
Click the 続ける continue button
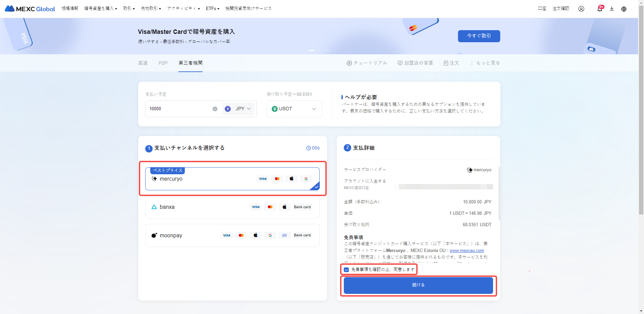click(418, 285)
